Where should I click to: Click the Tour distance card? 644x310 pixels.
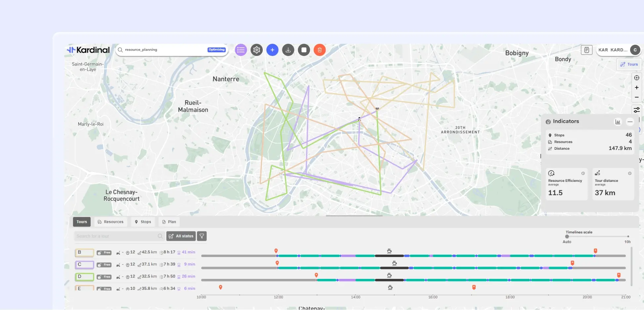613,184
